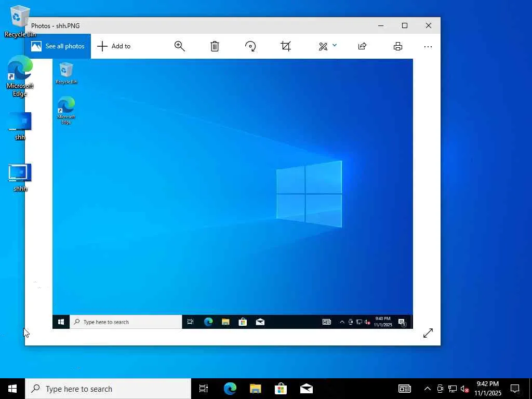Click the taskbar search box

coord(108,389)
